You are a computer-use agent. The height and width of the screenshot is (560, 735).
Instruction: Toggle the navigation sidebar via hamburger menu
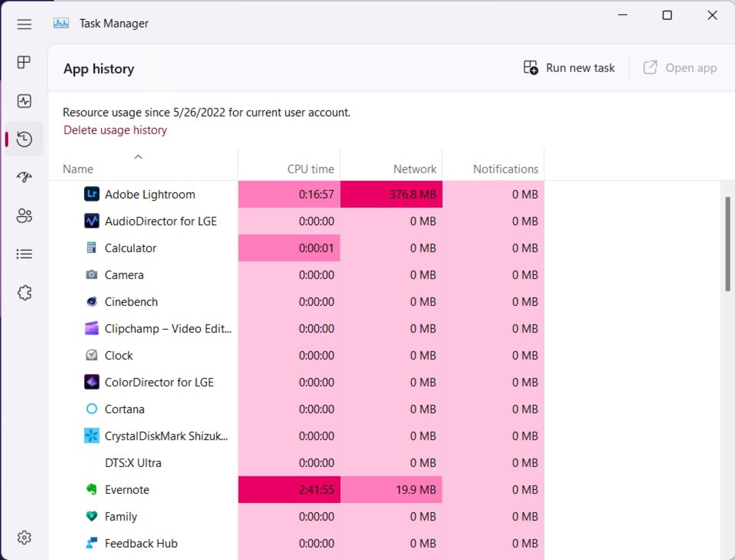(24, 24)
